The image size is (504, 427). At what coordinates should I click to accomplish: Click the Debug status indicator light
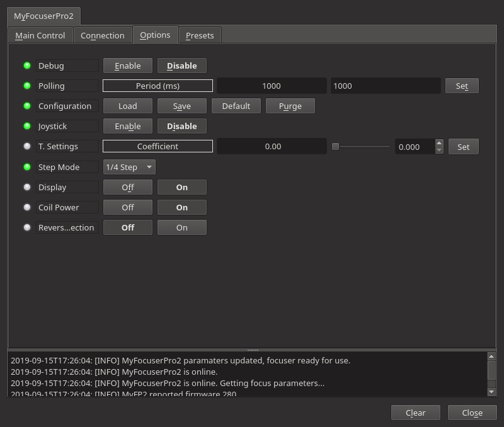click(x=27, y=65)
